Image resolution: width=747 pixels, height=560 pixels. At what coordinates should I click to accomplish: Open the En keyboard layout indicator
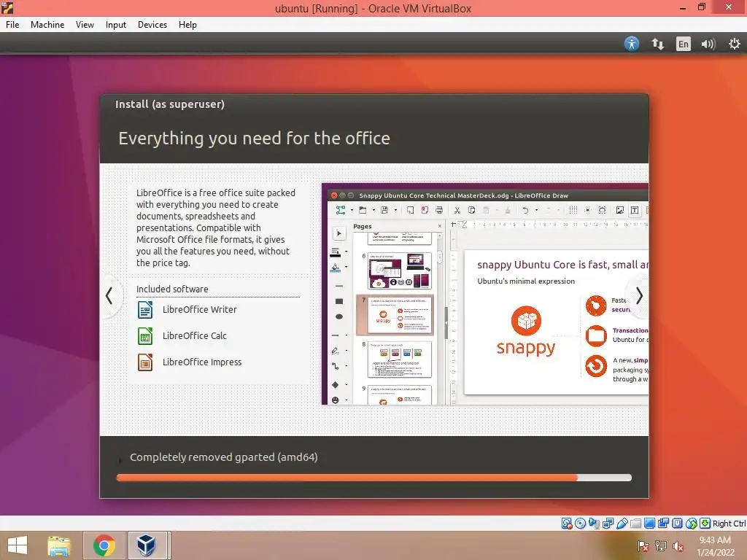683,44
